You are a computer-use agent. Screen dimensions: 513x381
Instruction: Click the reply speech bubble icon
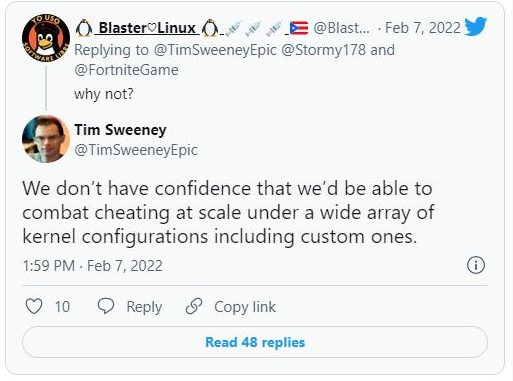pos(106,306)
